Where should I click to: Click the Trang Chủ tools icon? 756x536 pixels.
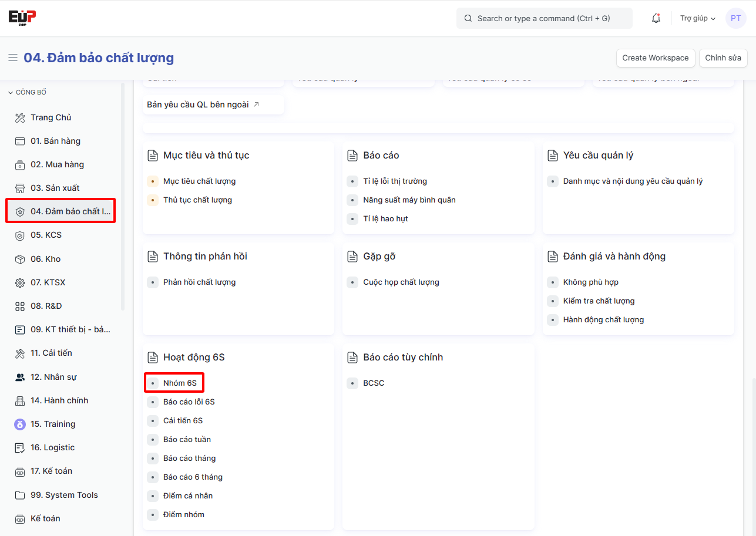pyautogui.click(x=20, y=118)
